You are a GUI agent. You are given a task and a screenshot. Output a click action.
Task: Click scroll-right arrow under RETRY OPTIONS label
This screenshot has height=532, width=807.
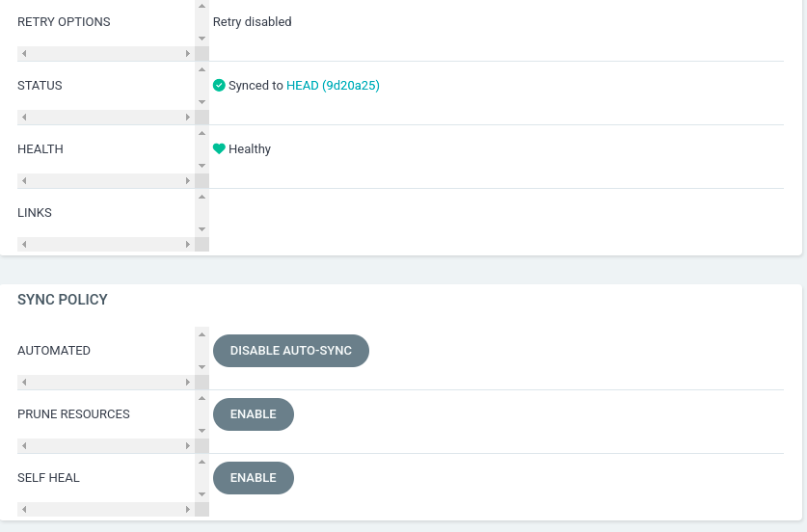pos(188,54)
